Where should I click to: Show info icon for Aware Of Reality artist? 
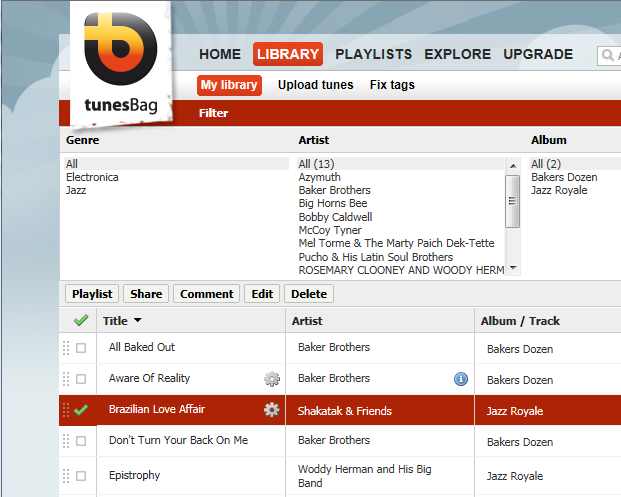(x=461, y=379)
